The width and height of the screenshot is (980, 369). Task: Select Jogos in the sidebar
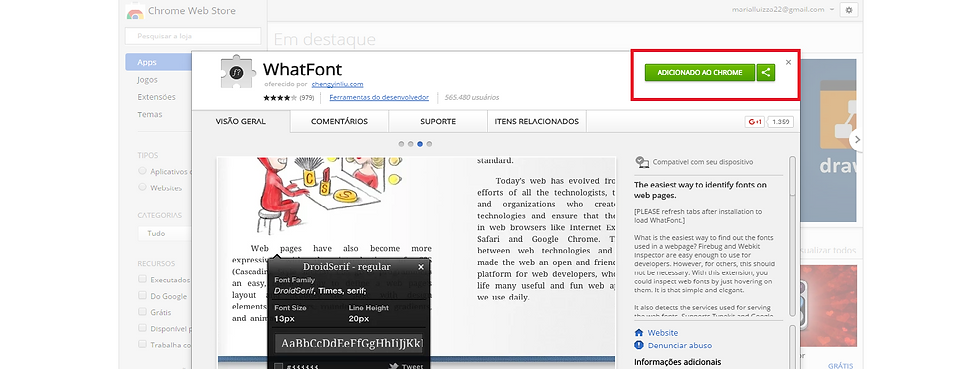click(148, 80)
